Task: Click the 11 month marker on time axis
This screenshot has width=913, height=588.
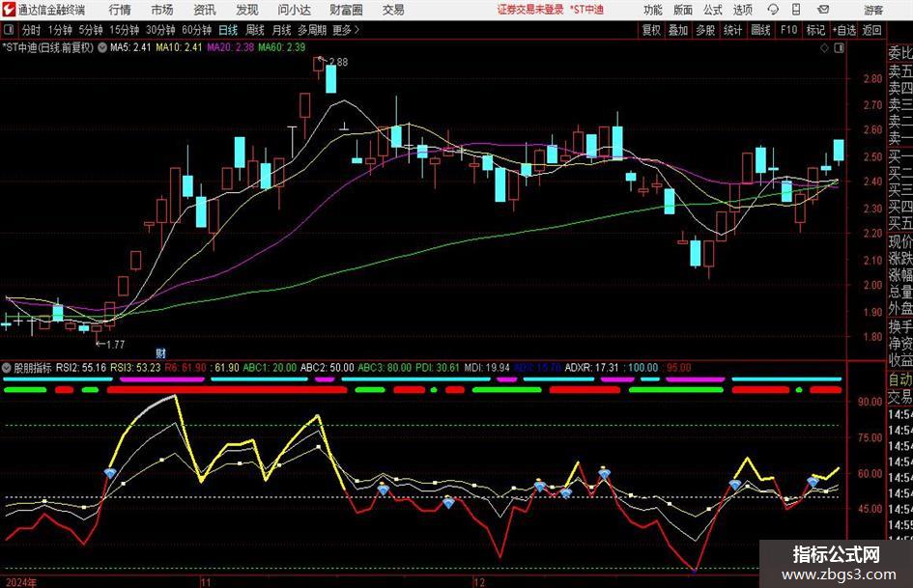Action: pos(206,582)
